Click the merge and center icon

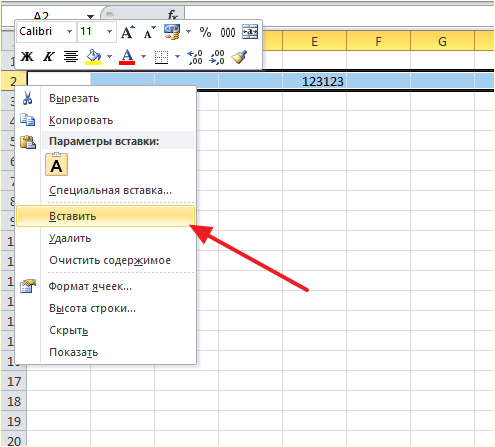(x=250, y=32)
